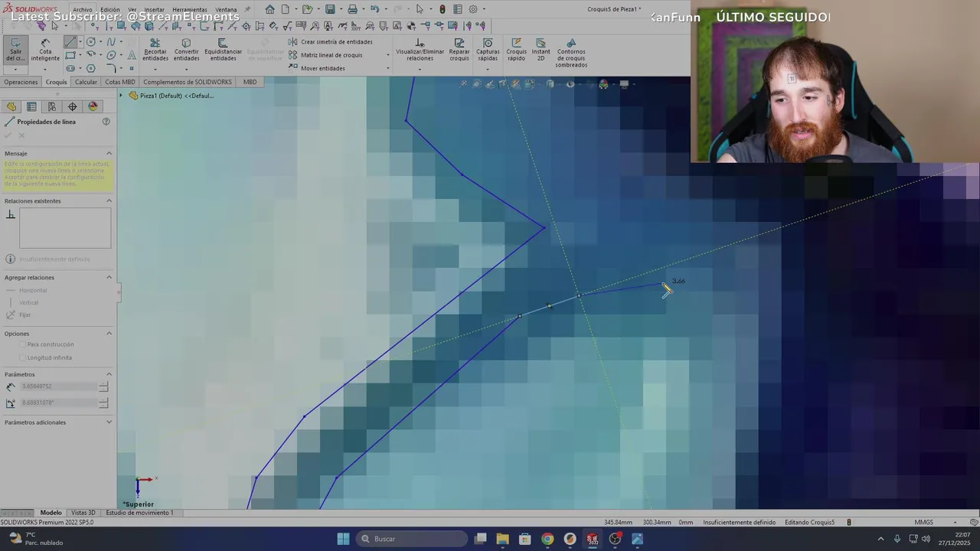This screenshot has height=551, width=980.
Task: Collapse the Relaciones existentes section
Action: click(x=109, y=201)
